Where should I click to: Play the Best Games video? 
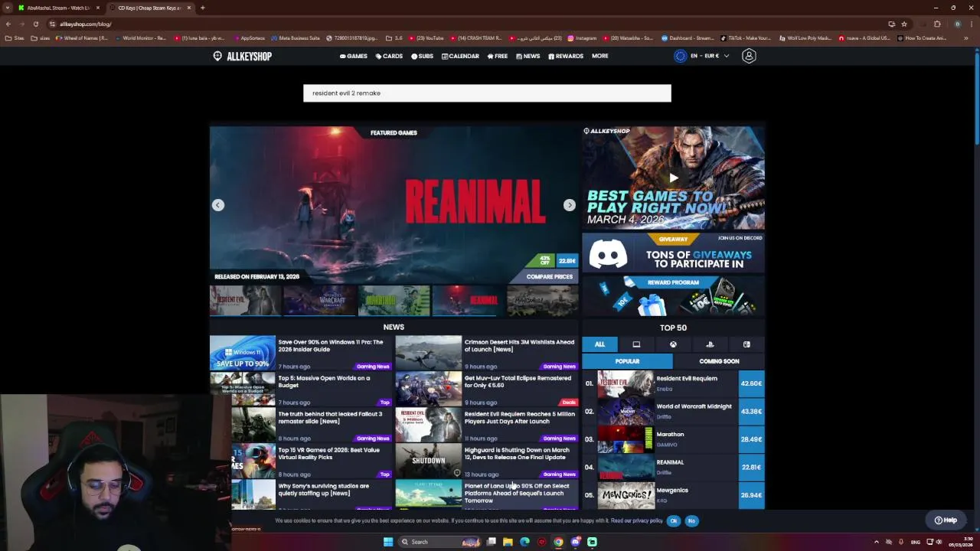[x=674, y=178]
